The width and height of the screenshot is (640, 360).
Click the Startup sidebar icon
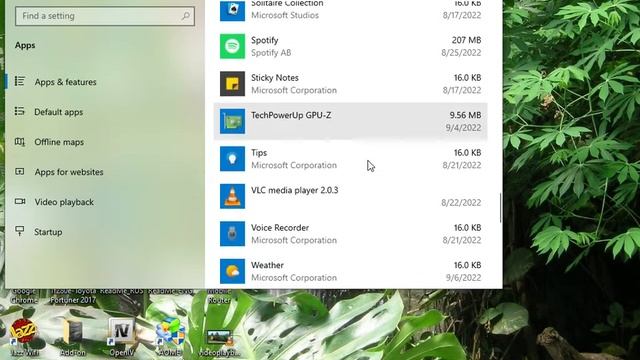pyautogui.click(x=20, y=231)
